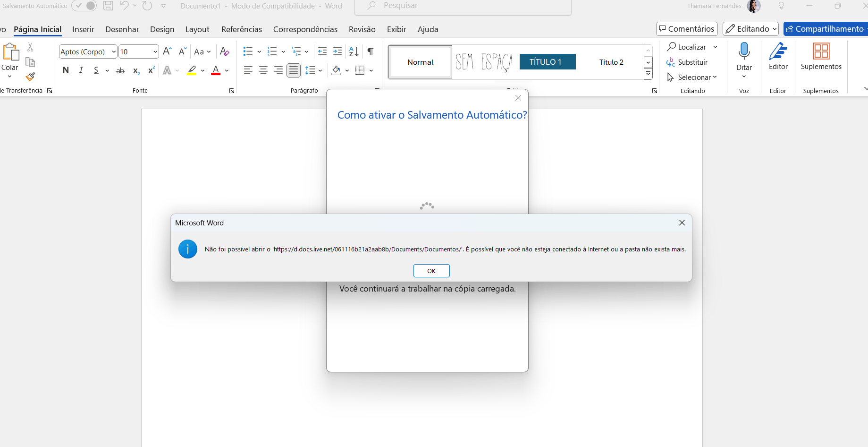
Task: Insert a numbered list
Action: click(x=272, y=51)
